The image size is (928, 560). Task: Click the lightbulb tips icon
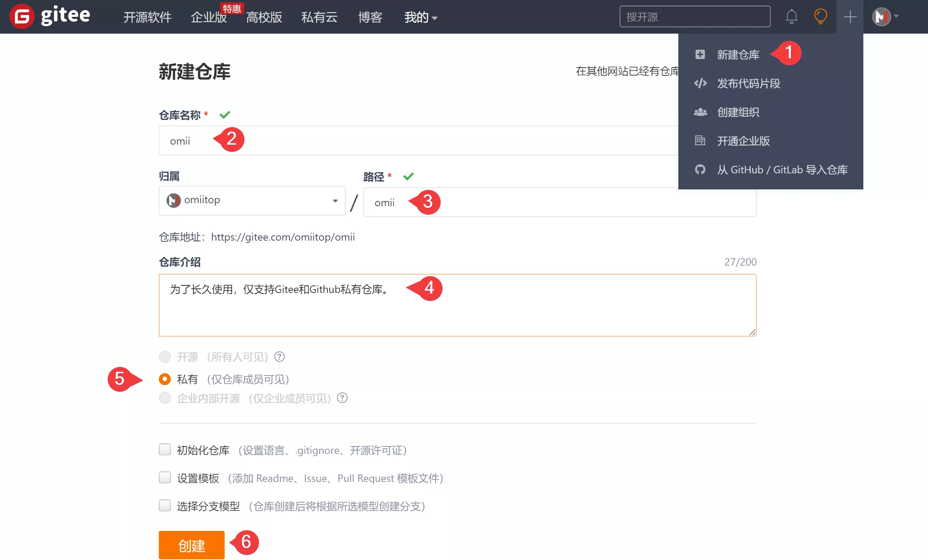(821, 16)
